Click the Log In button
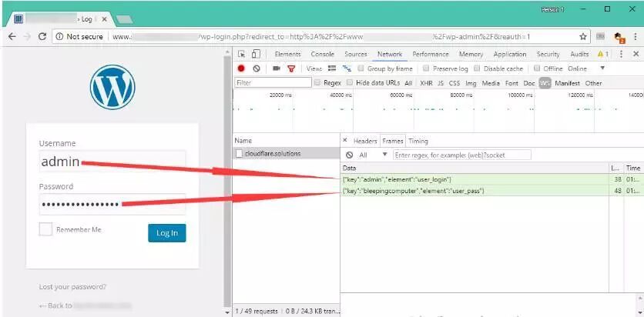 click(166, 233)
